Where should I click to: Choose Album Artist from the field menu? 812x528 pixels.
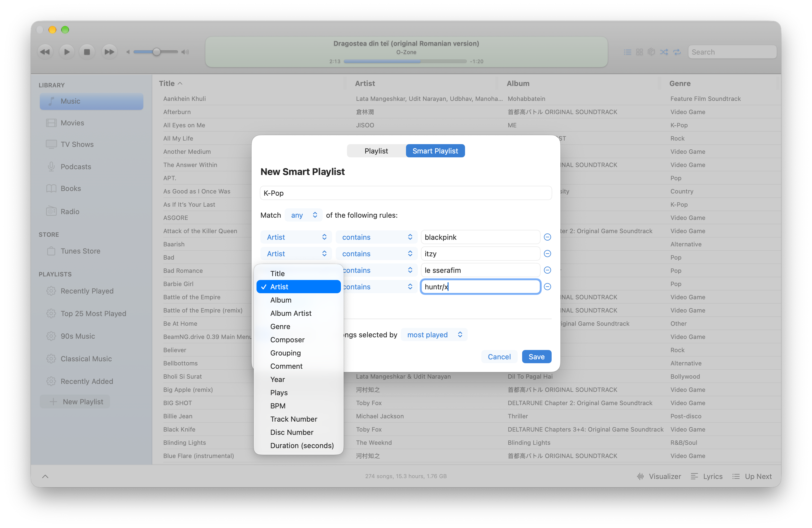298,313
